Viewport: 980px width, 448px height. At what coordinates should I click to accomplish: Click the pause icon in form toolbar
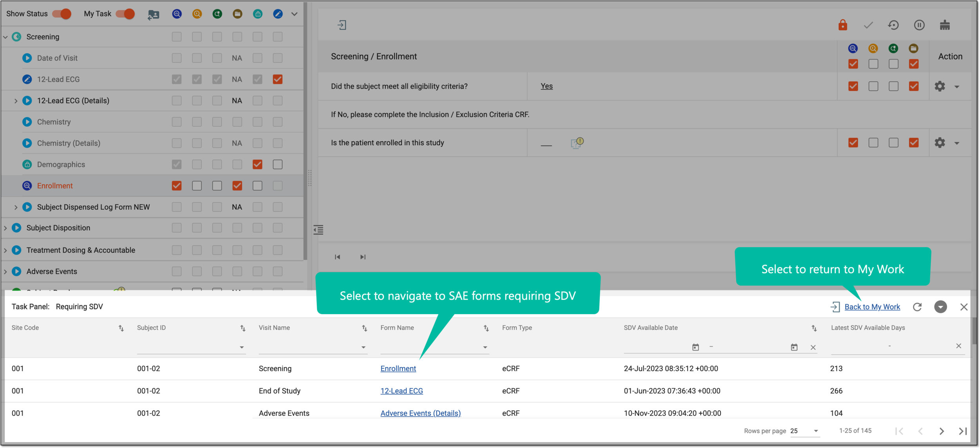[x=919, y=25]
